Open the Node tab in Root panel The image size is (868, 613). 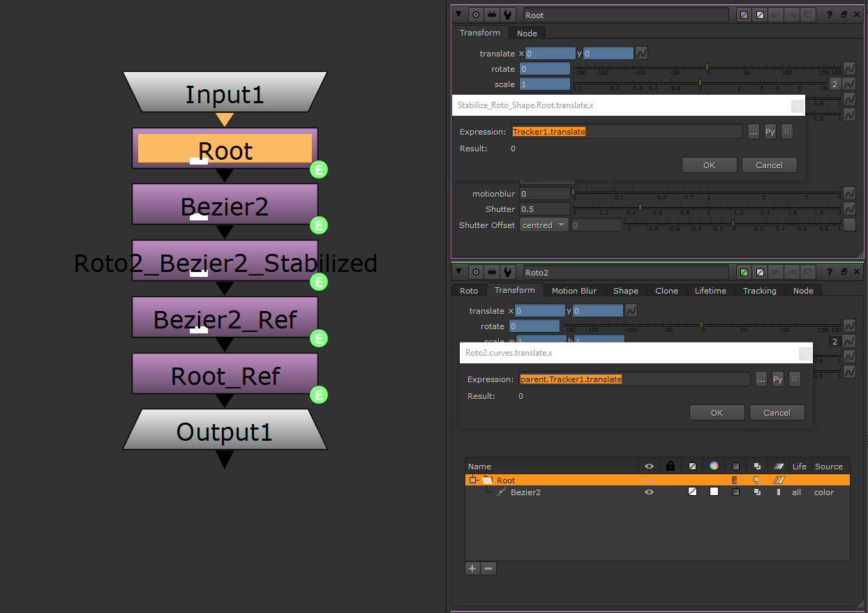(527, 33)
